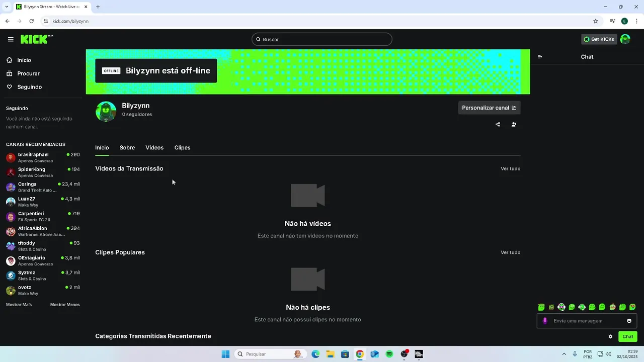The height and width of the screenshot is (362, 644).
Task: Switch to the Clipes tab
Action: click(182, 148)
